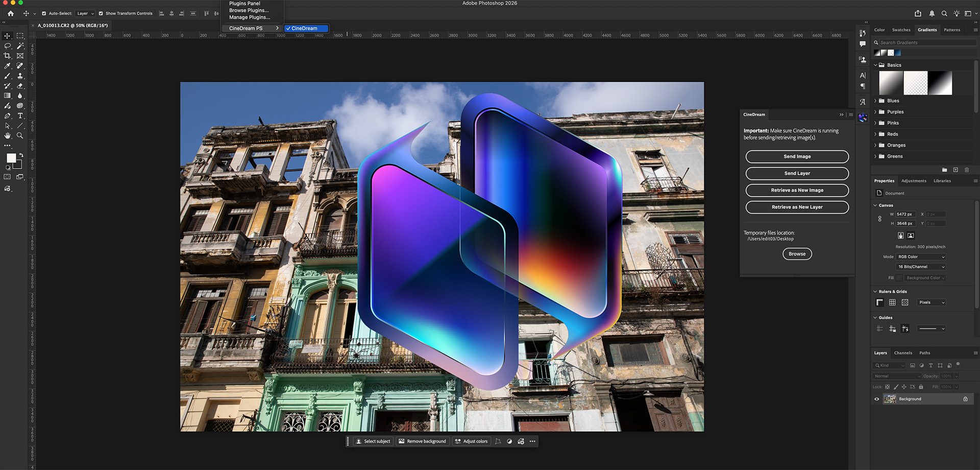The image size is (980, 470).
Task: Select the Crop tool
Action: pyautogui.click(x=7, y=56)
